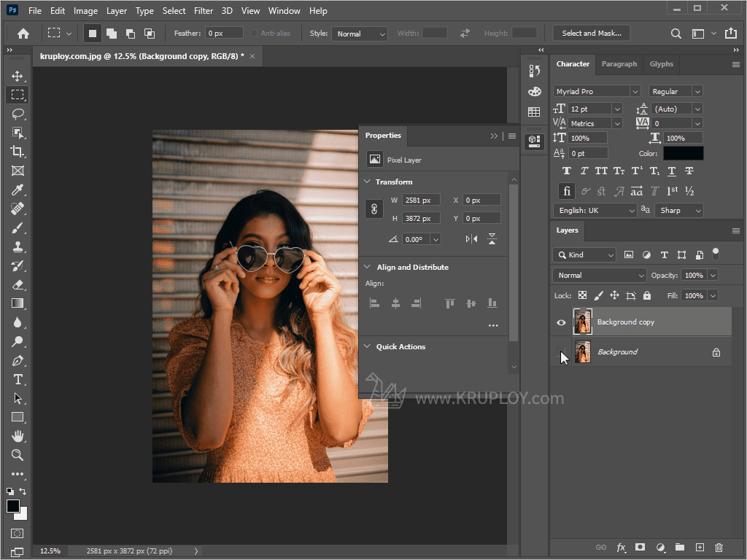Select the Blur tool
The width and height of the screenshot is (747, 560).
[18, 322]
